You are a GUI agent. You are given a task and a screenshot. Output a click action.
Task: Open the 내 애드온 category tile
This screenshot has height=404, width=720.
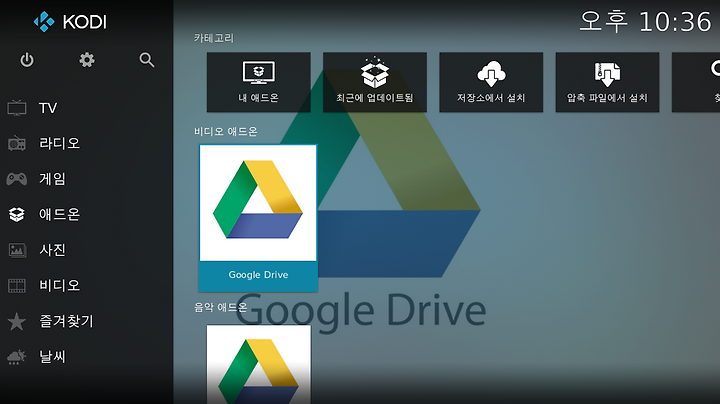(259, 82)
